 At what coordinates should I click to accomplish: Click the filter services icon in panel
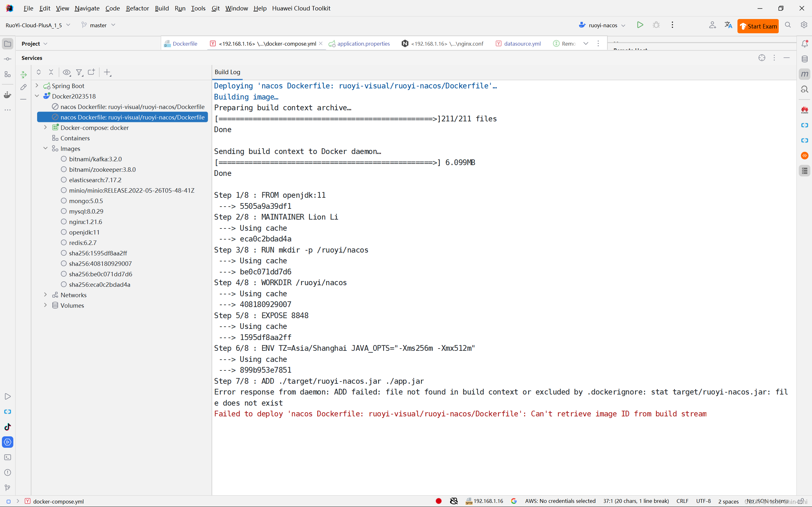click(x=80, y=72)
